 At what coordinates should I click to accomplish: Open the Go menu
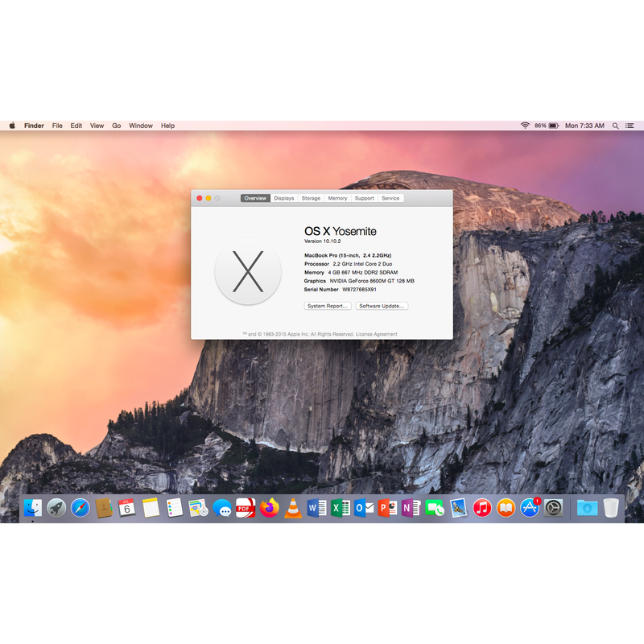click(116, 126)
